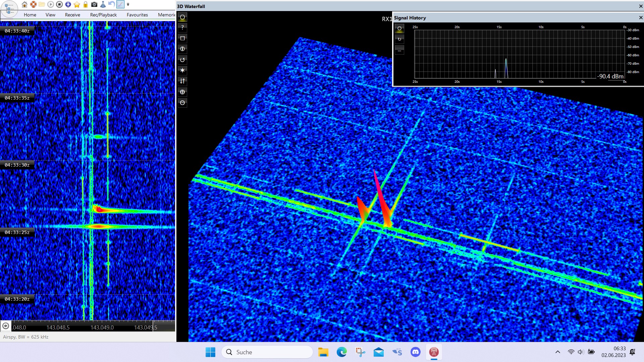Click the undo arrow icon
The width and height of the screenshot is (644, 362).
point(111,4)
